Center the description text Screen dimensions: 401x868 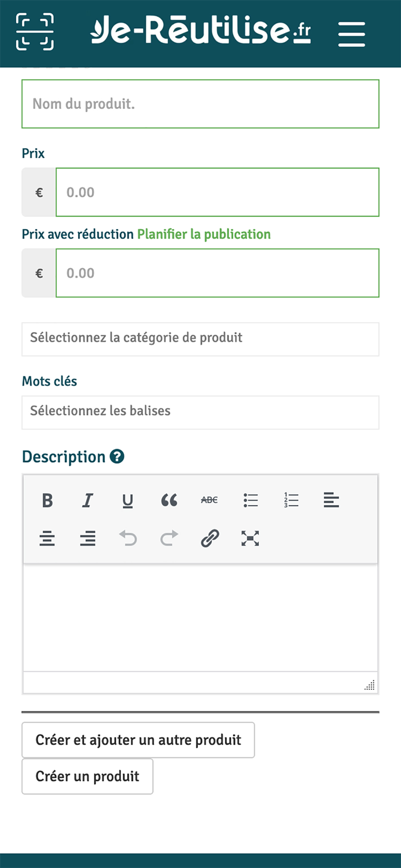47,538
